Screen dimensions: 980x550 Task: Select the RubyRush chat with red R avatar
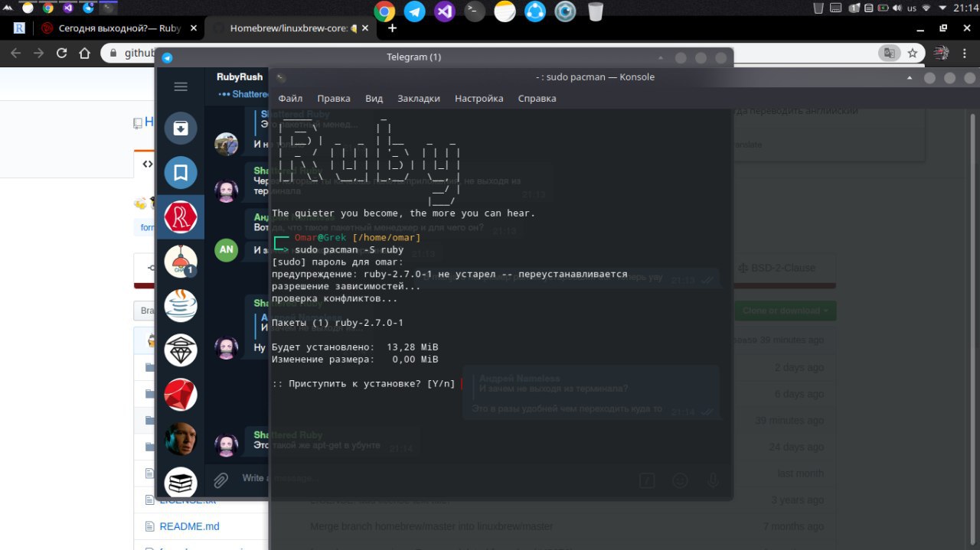(x=181, y=217)
